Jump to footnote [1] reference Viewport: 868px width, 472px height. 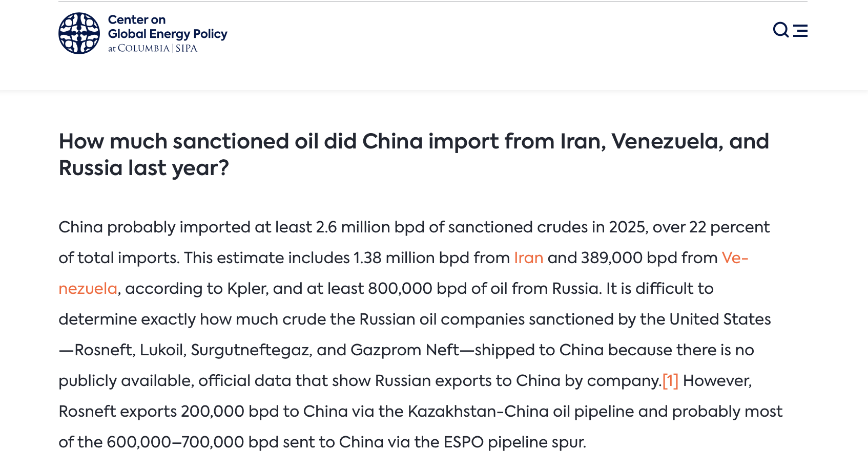[670, 381]
